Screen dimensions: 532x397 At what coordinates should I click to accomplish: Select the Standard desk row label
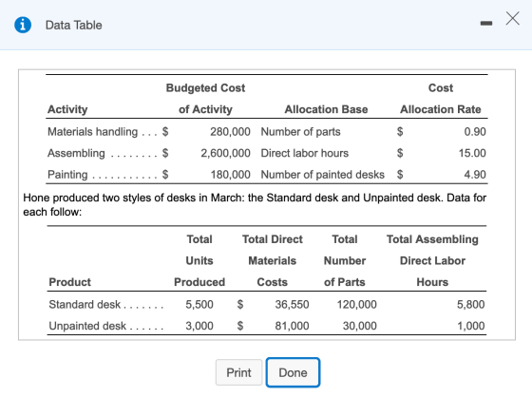point(85,304)
